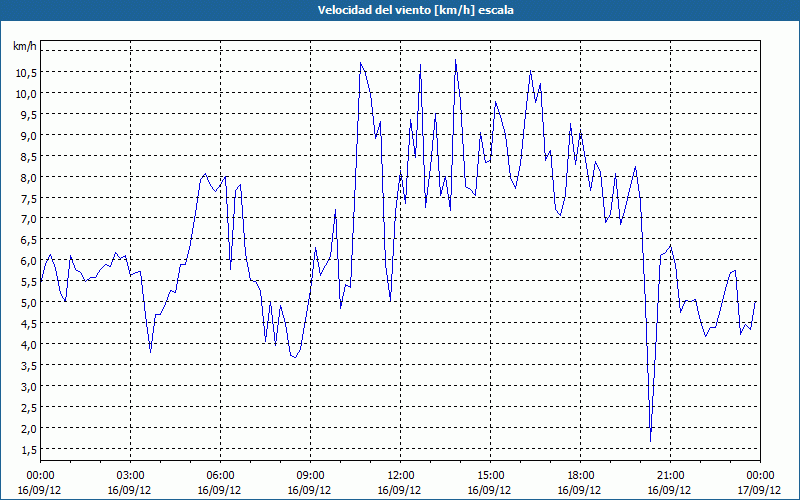Click the chart title 'Velocidad del viento [km/h] escala'

pyautogui.click(x=415, y=10)
